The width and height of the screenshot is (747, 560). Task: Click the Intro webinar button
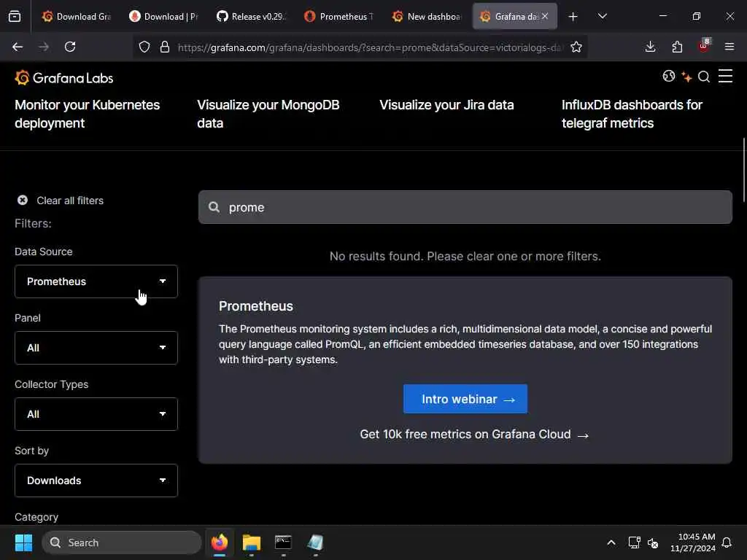(465, 399)
